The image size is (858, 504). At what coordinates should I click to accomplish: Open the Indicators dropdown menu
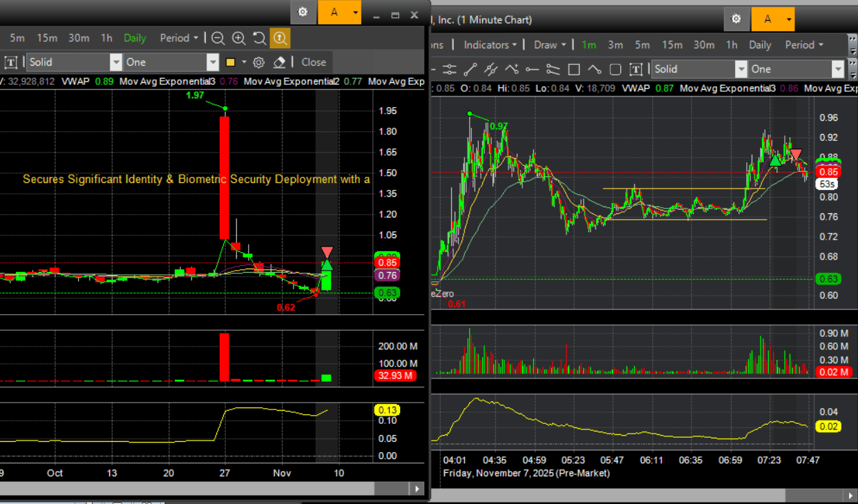490,45
